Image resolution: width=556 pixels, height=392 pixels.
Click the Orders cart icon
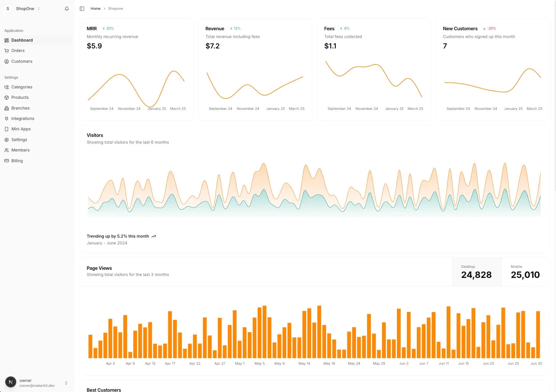coord(7,51)
